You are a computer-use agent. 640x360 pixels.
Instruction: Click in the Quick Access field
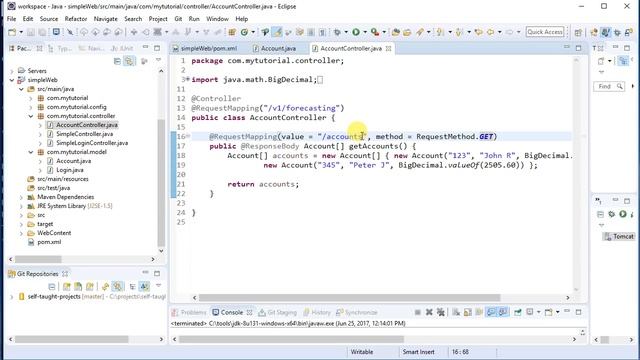(x=545, y=32)
